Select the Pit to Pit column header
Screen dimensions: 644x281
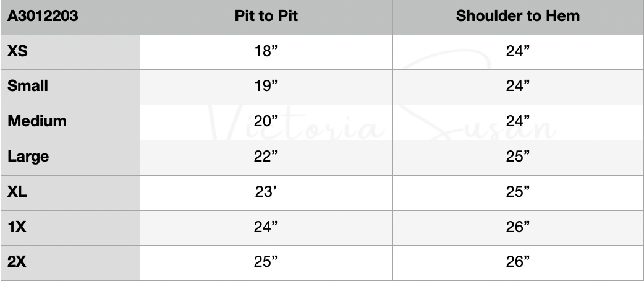(266, 16)
